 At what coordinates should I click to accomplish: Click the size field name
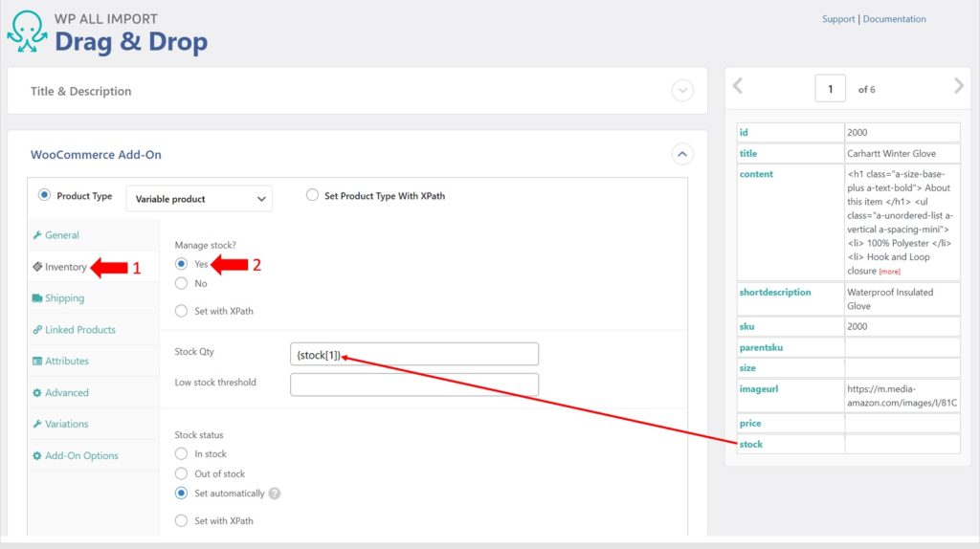[747, 368]
